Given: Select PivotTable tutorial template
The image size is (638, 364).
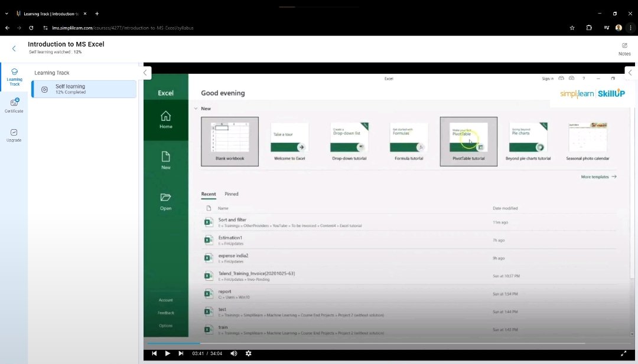Looking at the screenshot, I should [468, 142].
